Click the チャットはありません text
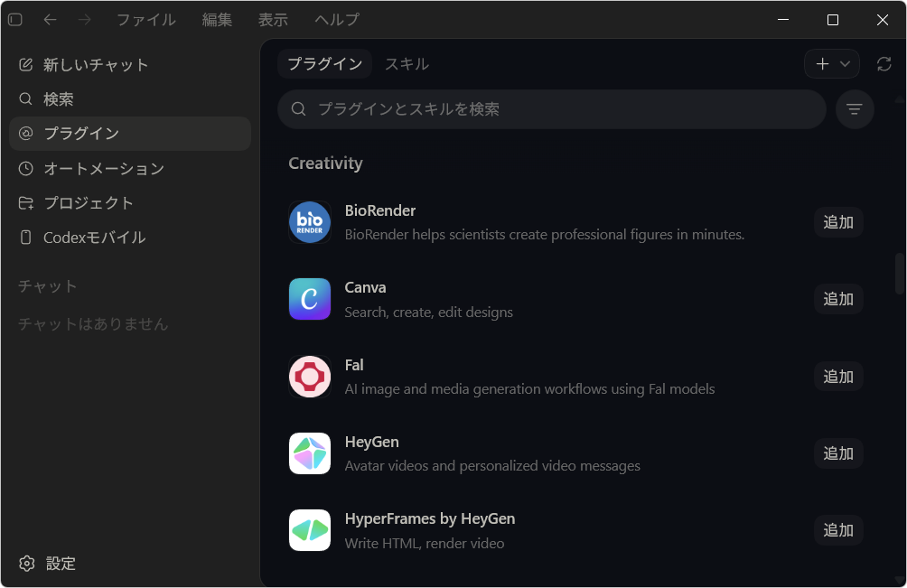This screenshot has height=588, width=907. point(93,323)
